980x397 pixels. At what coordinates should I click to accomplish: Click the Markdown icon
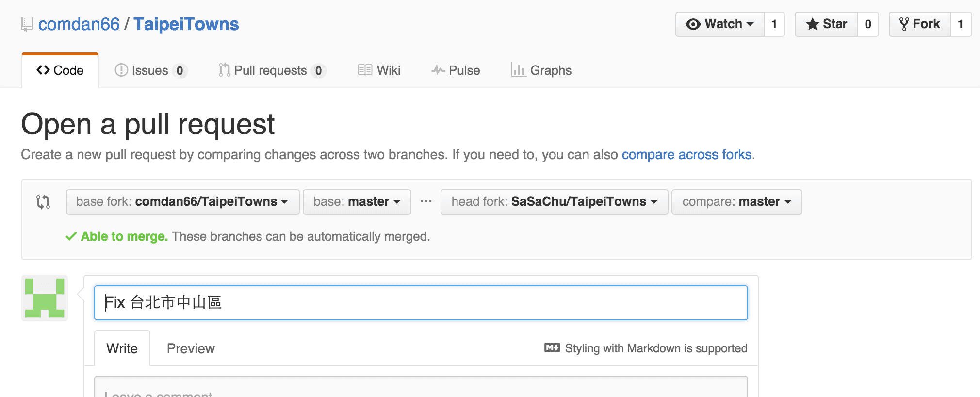click(x=552, y=347)
